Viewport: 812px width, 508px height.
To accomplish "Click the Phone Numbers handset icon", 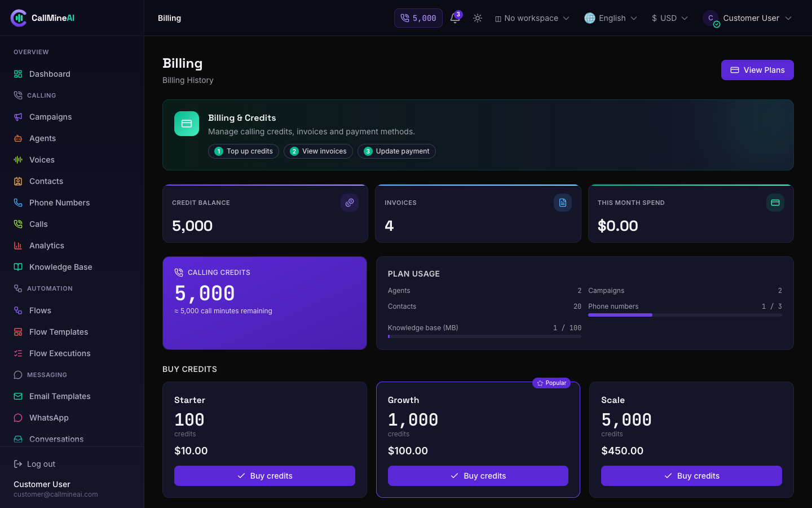I will [18, 203].
